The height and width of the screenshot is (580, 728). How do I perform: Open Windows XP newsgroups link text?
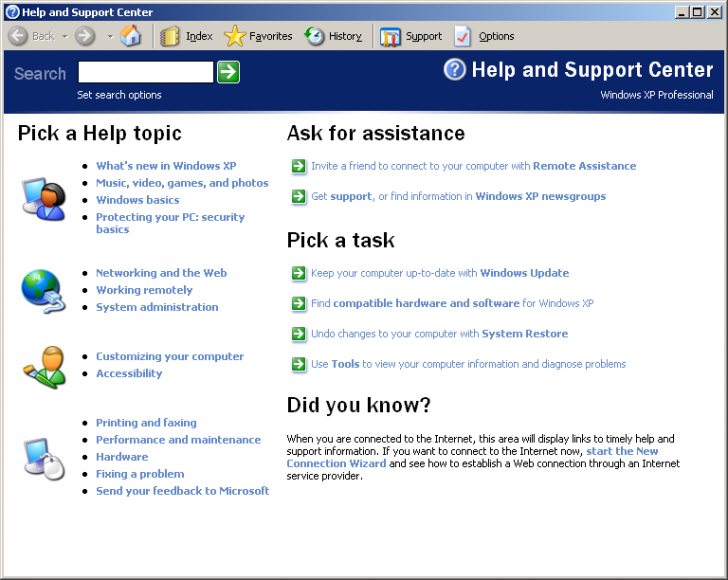(x=540, y=196)
